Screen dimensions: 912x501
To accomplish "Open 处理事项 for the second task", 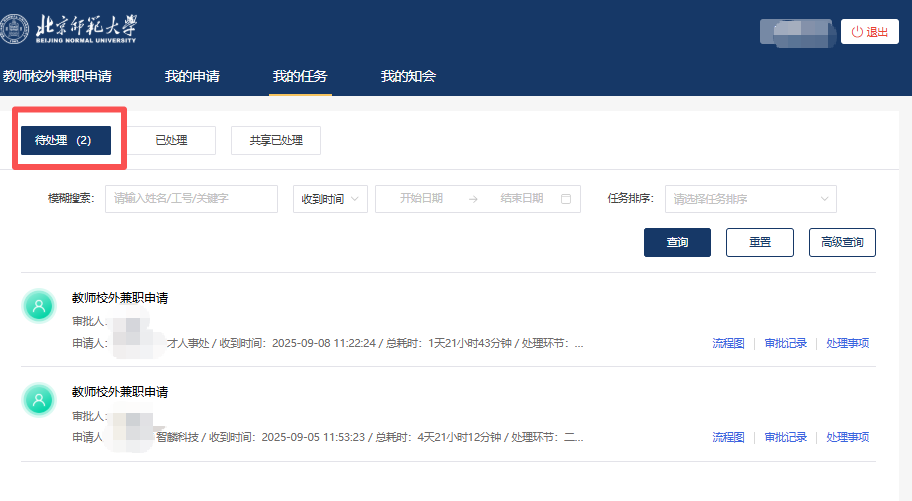I will pyautogui.click(x=847, y=437).
